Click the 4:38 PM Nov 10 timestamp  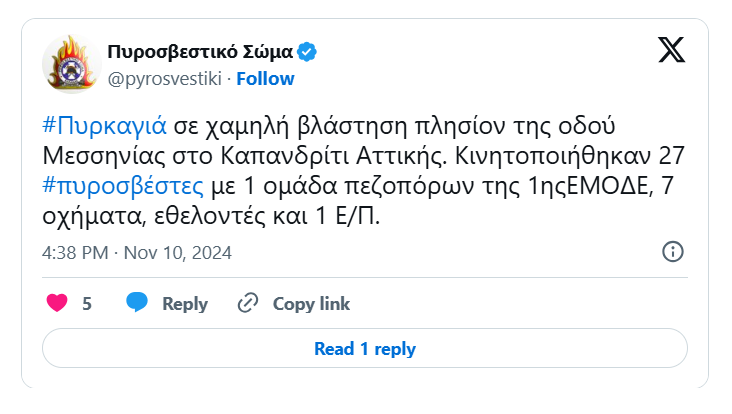[x=136, y=253]
